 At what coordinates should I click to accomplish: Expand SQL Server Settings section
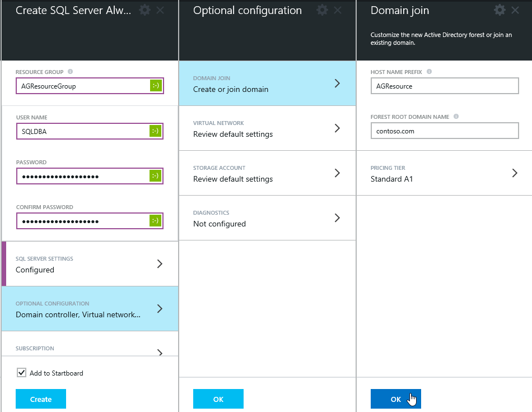(x=90, y=264)
